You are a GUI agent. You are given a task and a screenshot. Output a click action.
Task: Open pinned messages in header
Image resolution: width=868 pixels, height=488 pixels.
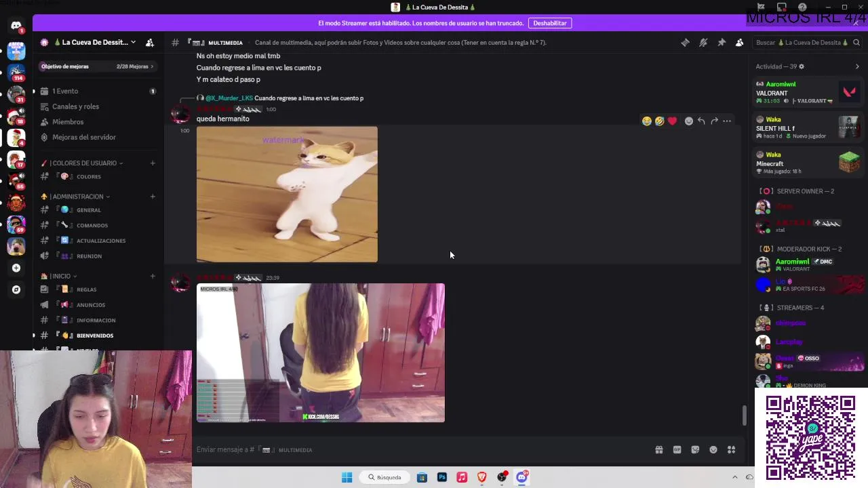click(x=722, y=42)
